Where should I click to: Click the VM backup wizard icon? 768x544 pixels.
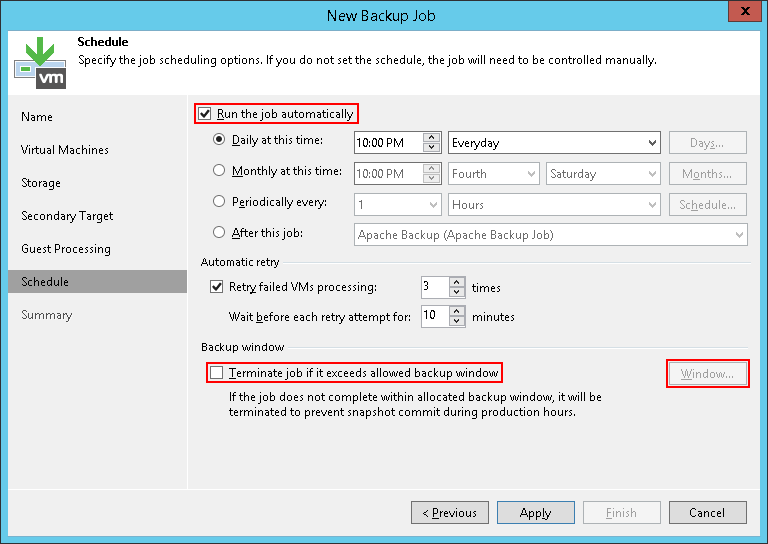40,60
